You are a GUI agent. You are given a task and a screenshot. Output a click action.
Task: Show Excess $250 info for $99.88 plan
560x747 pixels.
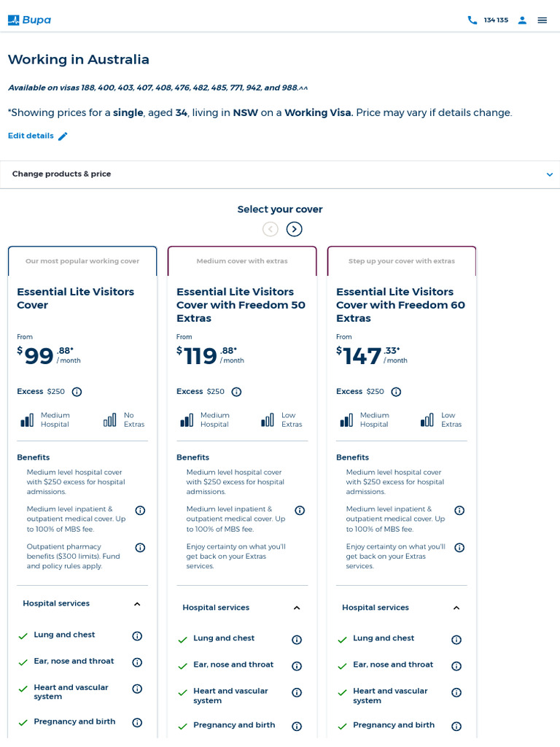tap(77, 392)
